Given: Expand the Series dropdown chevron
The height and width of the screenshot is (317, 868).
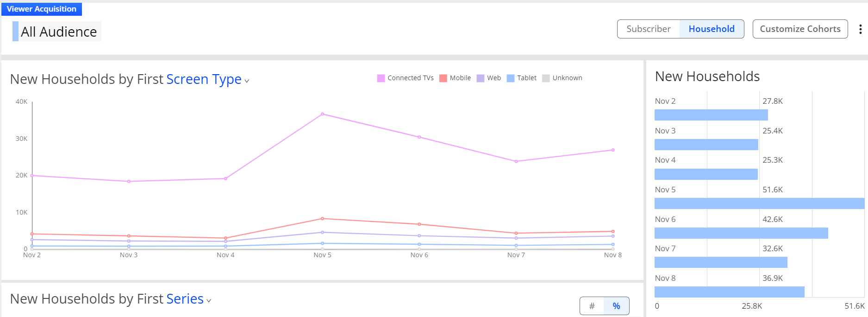Looking at the screenshot, I should click(x=209, y=301).
